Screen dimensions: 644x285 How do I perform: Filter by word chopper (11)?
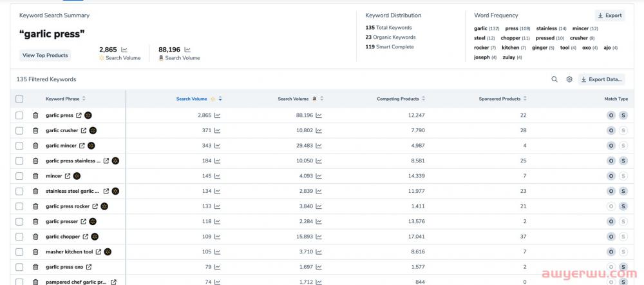[x=515, y=38]
